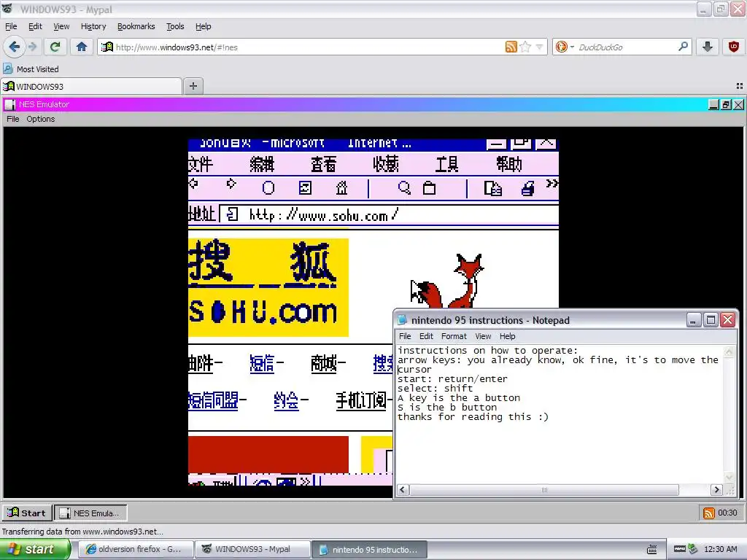Click Notepad horizontal scrollbar right arrow
This screenshot has height=560, width=747.
pyautogui.click(x=716, y=489)
